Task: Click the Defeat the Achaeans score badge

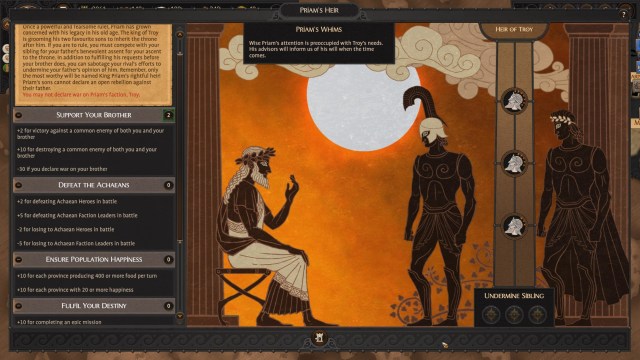Action: pyautogui.click(x=168, y=185)
